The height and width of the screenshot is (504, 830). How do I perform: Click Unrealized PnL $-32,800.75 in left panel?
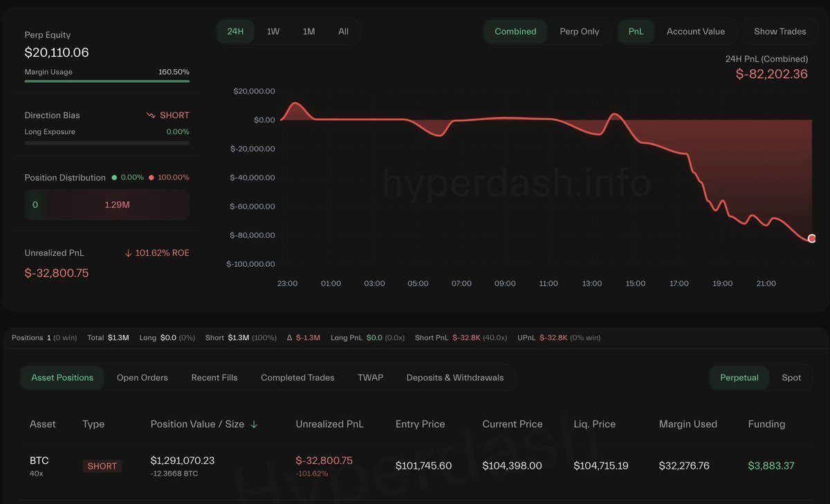coord(57,273)
